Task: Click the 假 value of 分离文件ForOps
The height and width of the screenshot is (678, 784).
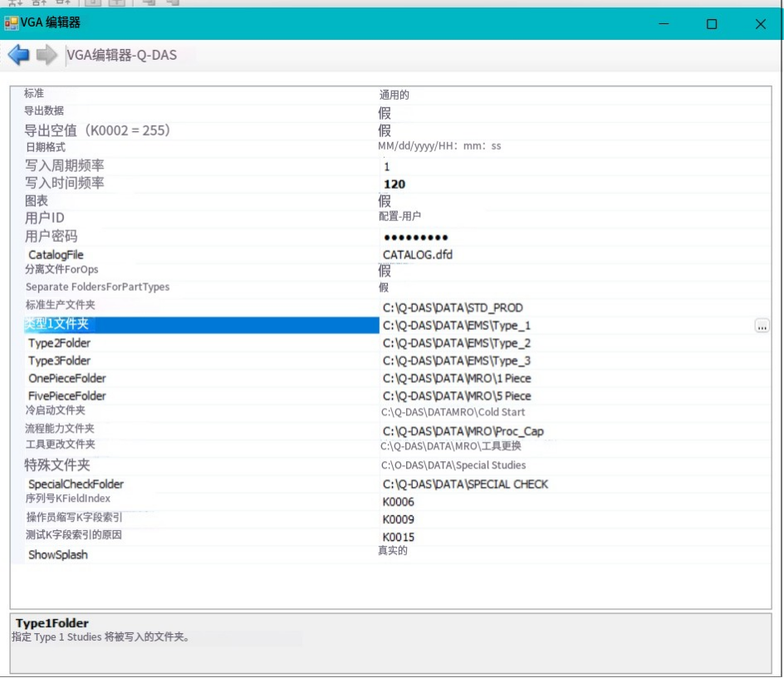Action: (x=385, y=271)
